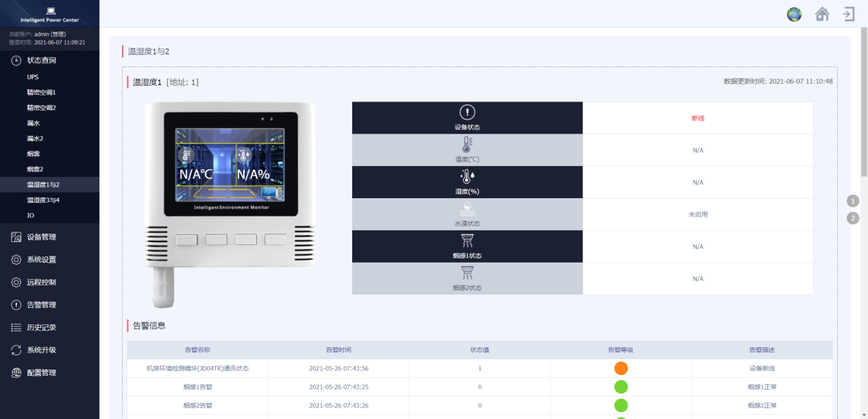Jump to section 2 page anchor
868x419 pixels.
pos(853,218)
